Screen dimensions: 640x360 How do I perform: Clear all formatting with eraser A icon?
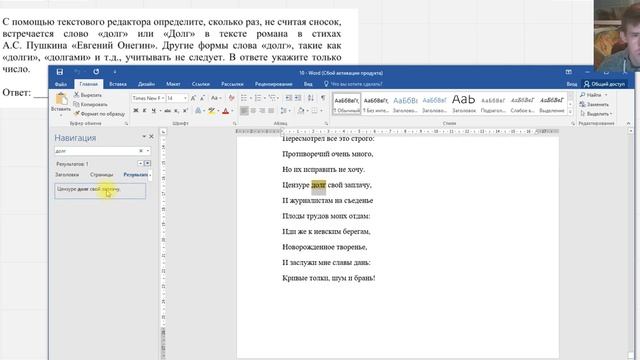coord(231,98)
